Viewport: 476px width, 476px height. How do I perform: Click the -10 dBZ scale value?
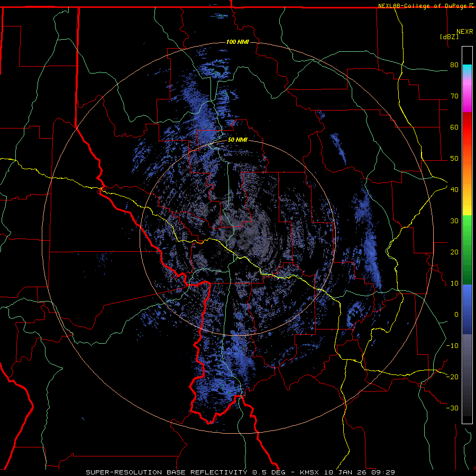[x=452, y=346]
